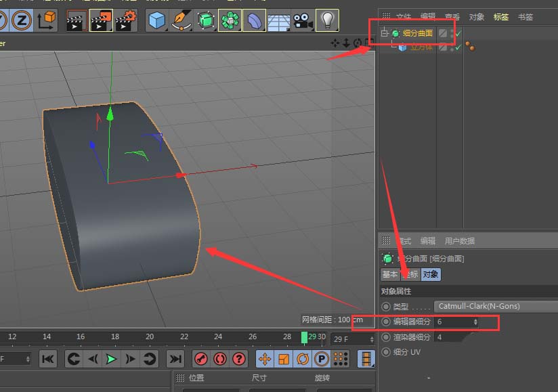The height and width of the screenshot is (392, 558).
Task: Click the Camera tool icon
Action: click(x=301, y=20)
